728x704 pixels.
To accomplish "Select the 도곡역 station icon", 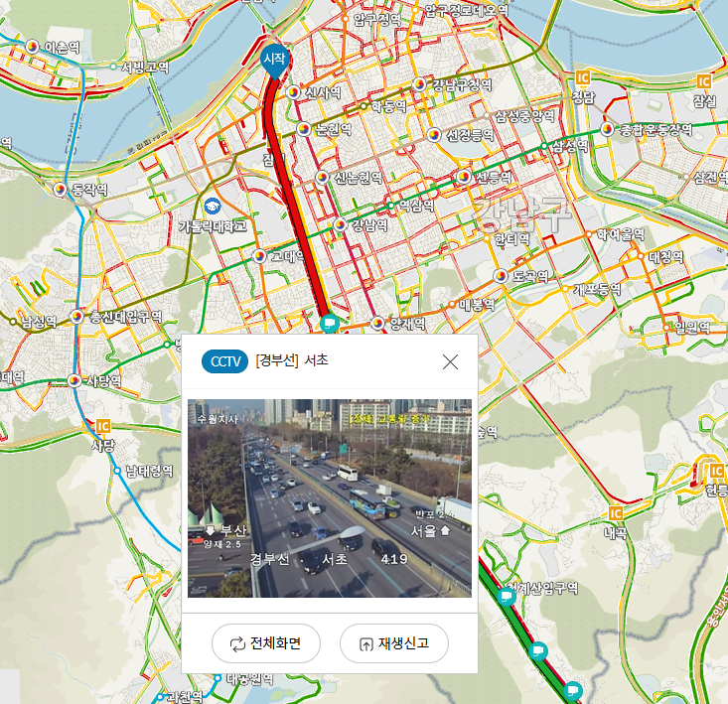I will tap(501, 276).
